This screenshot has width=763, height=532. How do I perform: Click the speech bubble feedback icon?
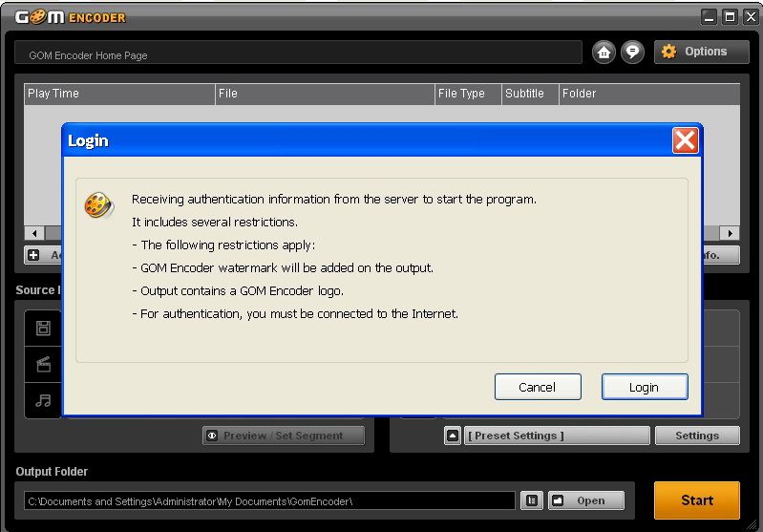tap(632, 53)
